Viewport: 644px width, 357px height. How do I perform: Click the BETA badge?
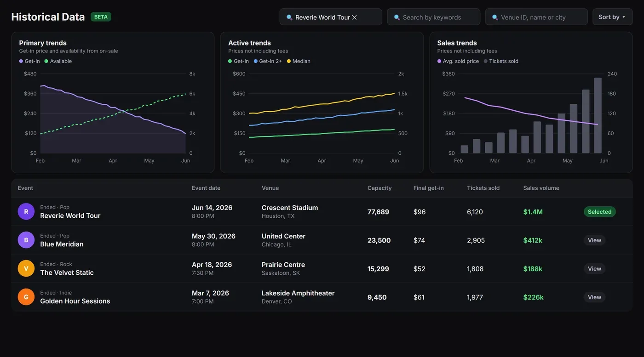pyautogui.click(x=101, y=17)
